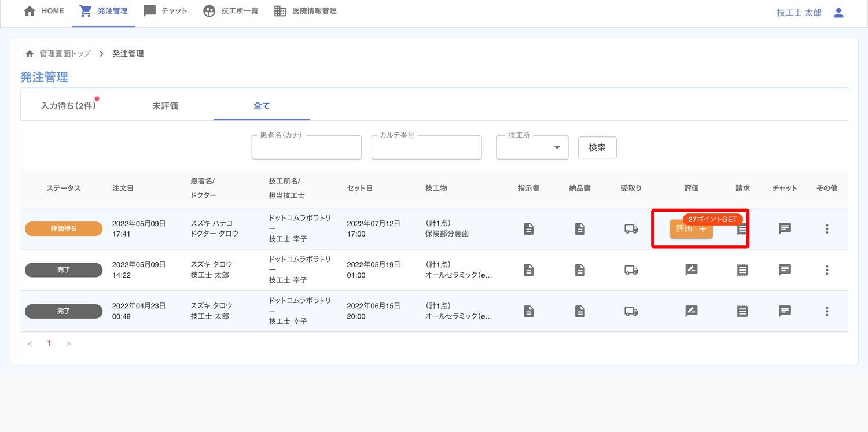Switch to the 未評価 tab
The image size is (868, 432).
click(x=165, y=106)
